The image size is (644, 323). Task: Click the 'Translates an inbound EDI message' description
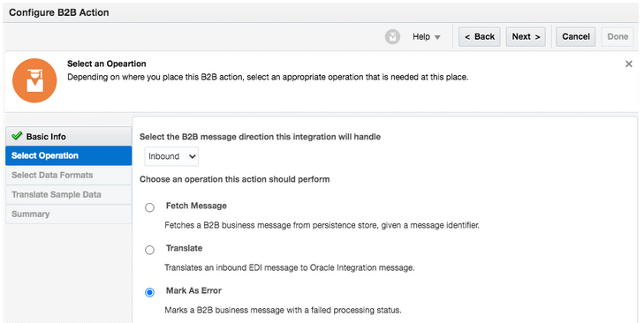[x=290, y=267]
